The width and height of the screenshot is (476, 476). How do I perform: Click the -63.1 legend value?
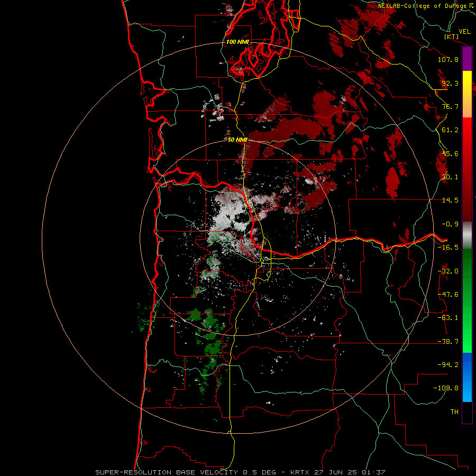pyautogui.click(x=448, y=318)
